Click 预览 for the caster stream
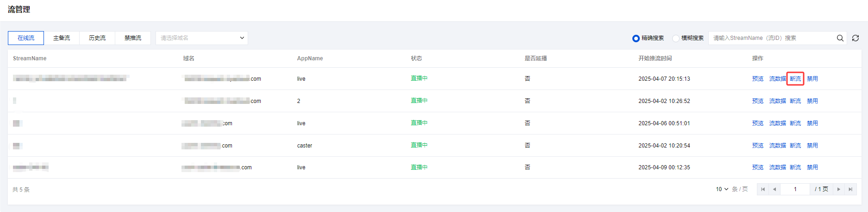 (758, 146)
